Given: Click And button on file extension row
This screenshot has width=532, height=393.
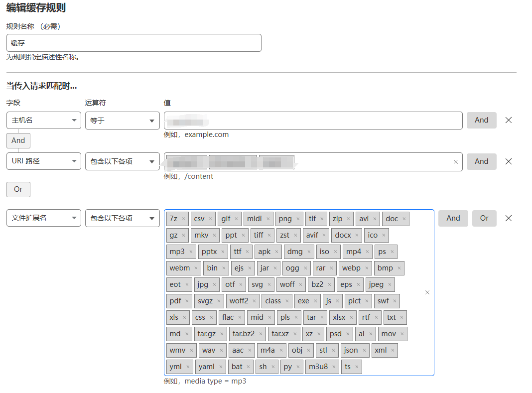Looking at the screenshot, I should click(x=453, y=218).
